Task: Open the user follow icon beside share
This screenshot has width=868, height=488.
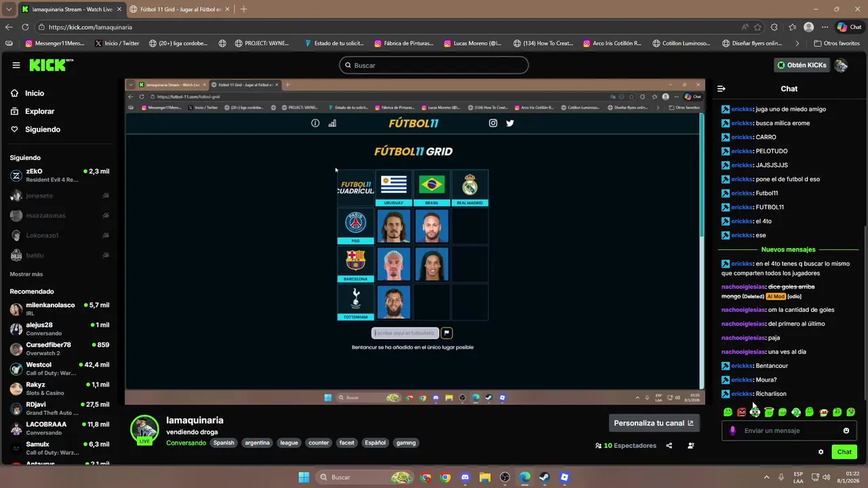Action: 690,445
